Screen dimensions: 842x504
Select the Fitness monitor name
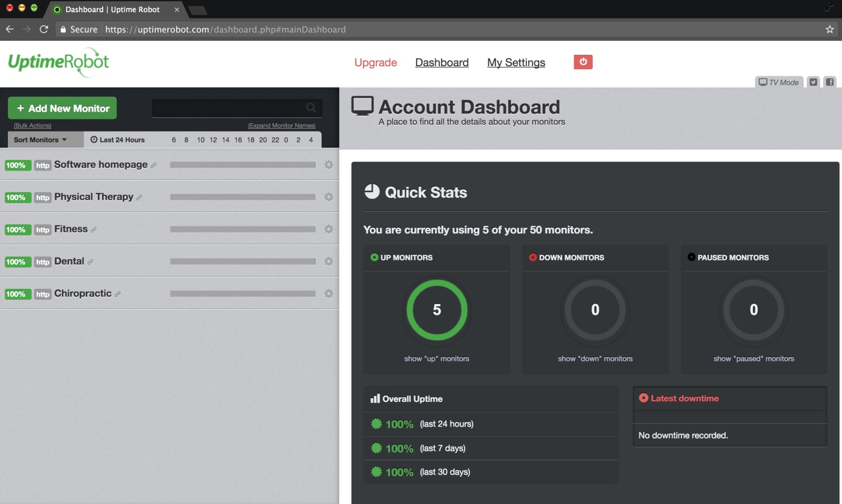pyautogui.click(x=71, y=229)
